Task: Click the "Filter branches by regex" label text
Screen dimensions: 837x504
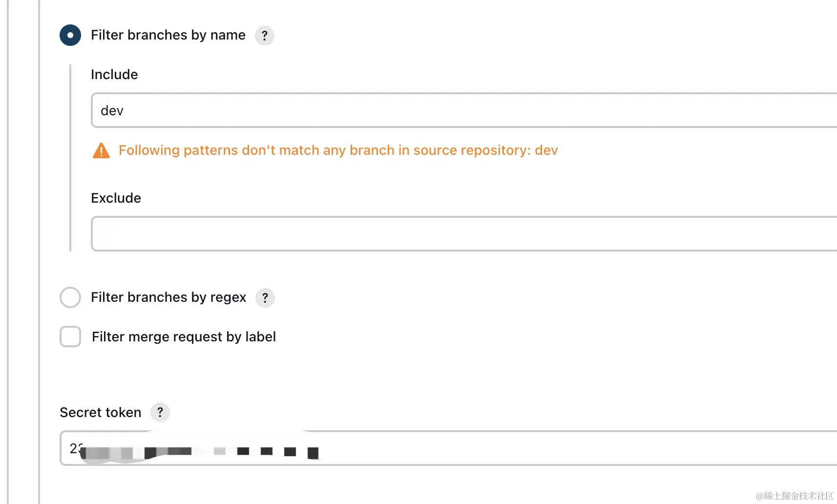Action: pos(168,297)
